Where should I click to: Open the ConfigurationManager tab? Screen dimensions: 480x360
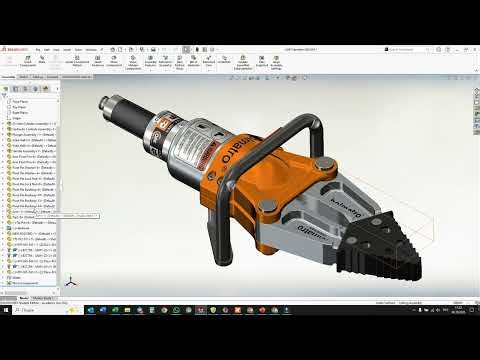click(x=25, y=89)
